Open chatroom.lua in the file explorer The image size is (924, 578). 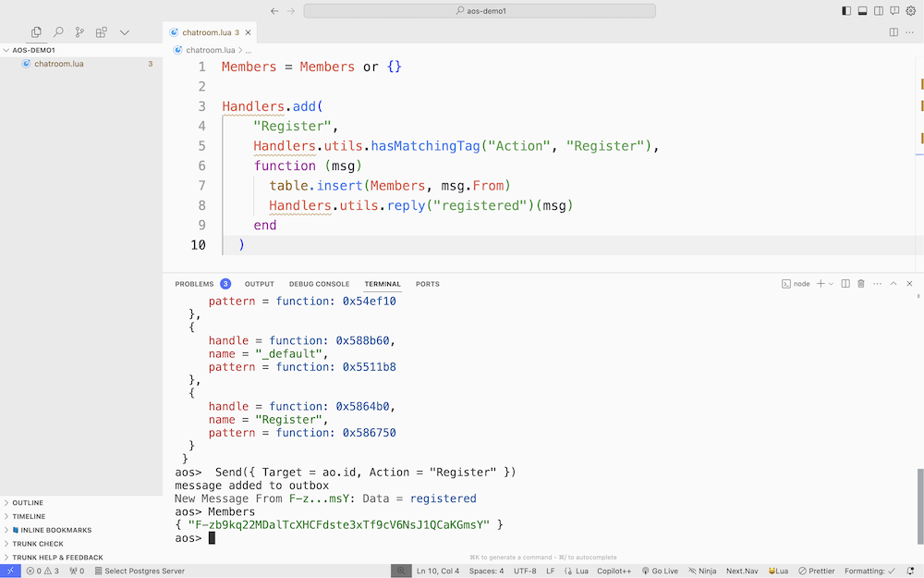click(x=59, y=64)
